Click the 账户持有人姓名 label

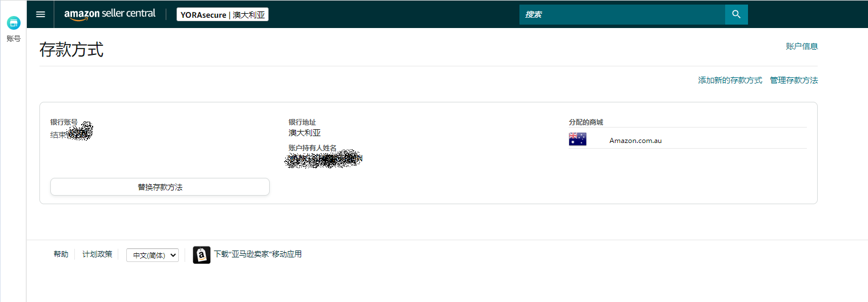[x=313, y=148]
